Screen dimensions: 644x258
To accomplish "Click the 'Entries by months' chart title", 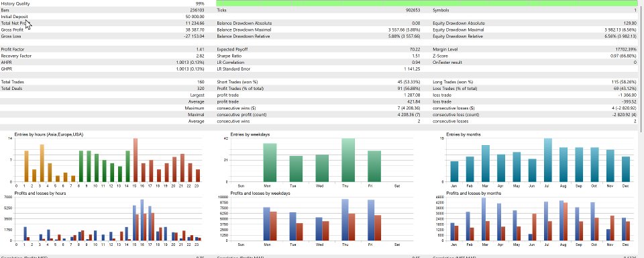I will [464, 134].
